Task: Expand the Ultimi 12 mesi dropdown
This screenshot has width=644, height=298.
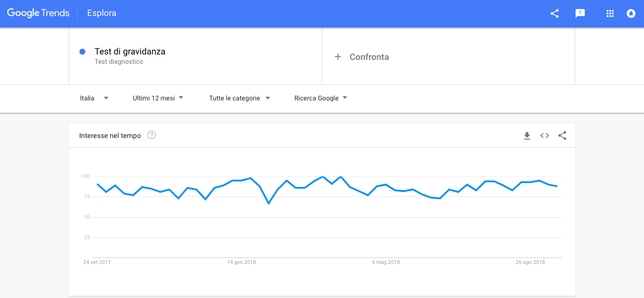Action: pyautogui.click(x=158, y=98)
